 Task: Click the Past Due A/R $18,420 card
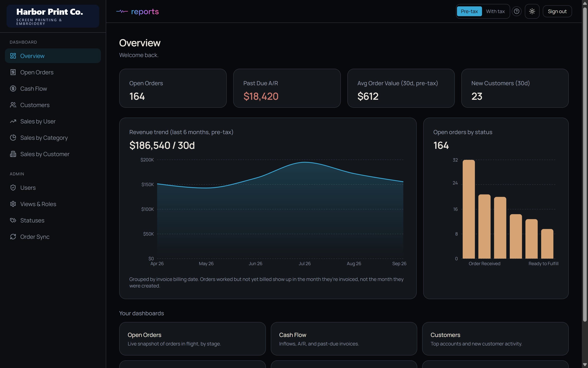pos(287,88)
